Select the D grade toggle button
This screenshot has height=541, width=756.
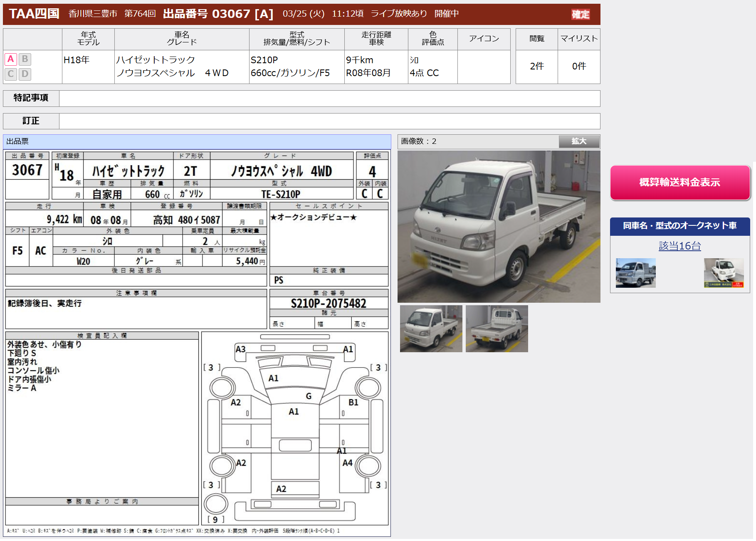(x=25, y=74)
